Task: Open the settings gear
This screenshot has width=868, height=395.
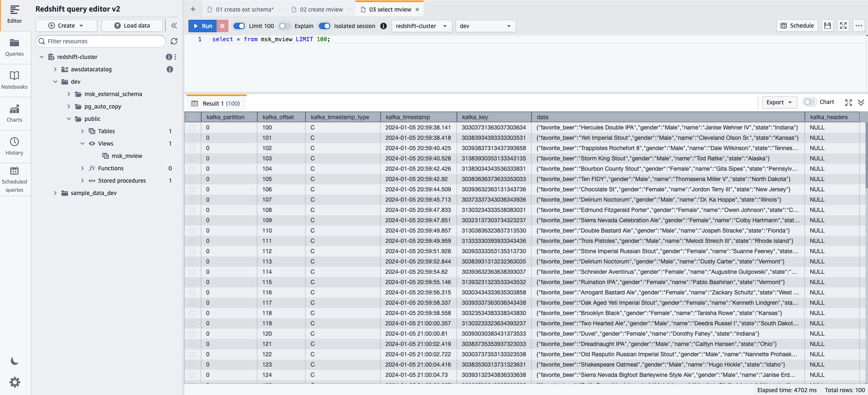Action: click(x=15, y=382)
